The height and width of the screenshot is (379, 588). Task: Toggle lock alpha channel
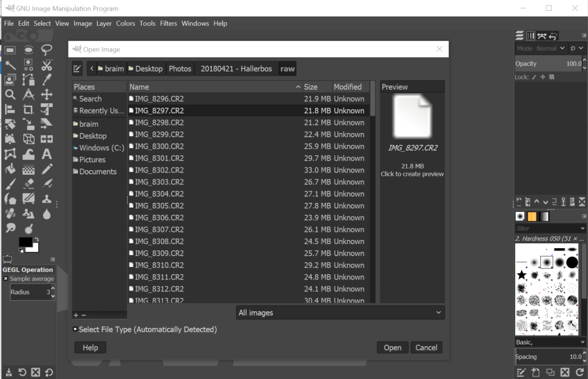click(552, 77)
